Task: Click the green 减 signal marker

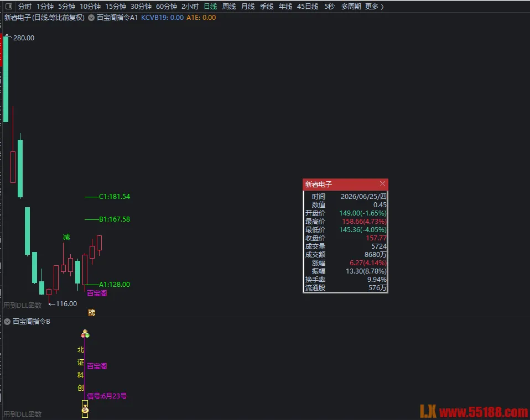Action: [x=66, y=237]
